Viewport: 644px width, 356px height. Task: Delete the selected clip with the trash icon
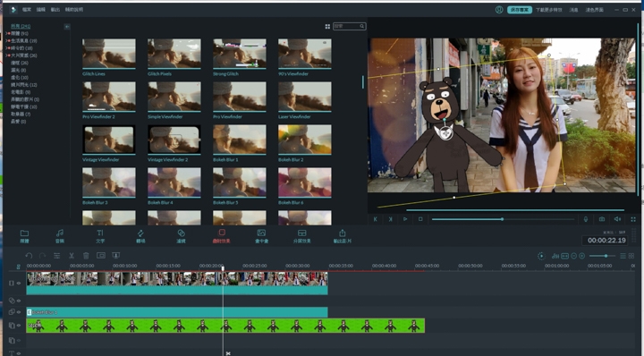point(86,256)
